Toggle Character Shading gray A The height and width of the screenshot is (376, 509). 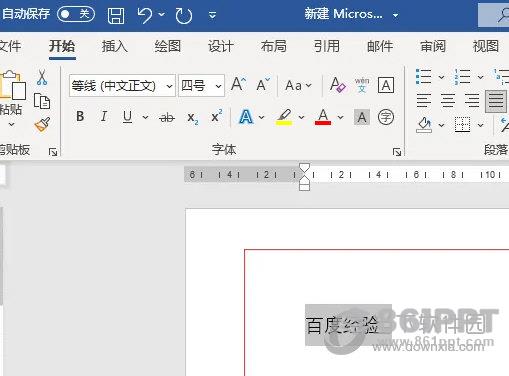[x=362, y=117]
